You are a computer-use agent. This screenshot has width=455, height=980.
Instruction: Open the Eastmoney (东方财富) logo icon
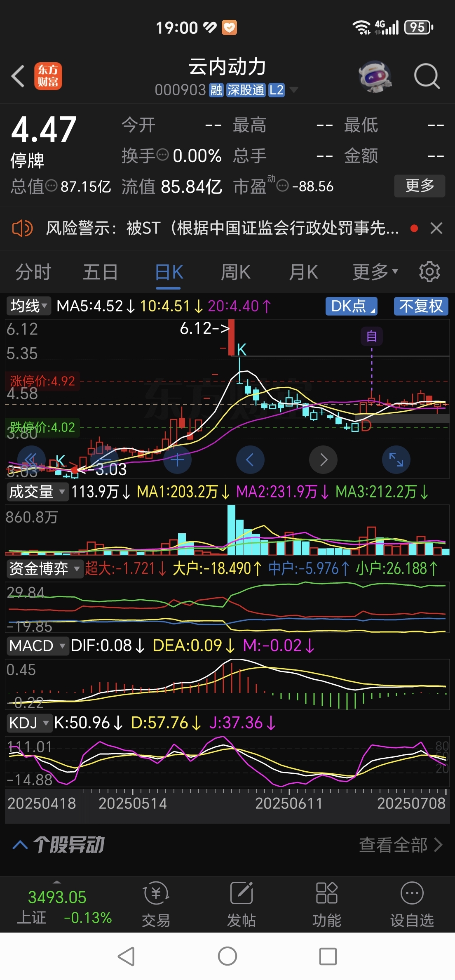[48, 76]
